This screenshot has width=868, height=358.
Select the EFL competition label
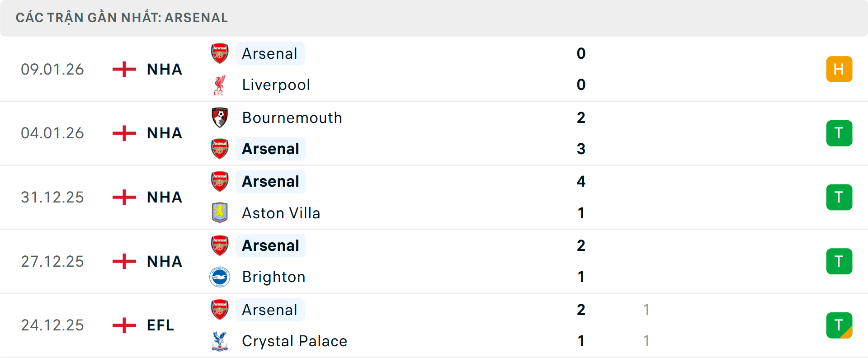coord(160,325)
